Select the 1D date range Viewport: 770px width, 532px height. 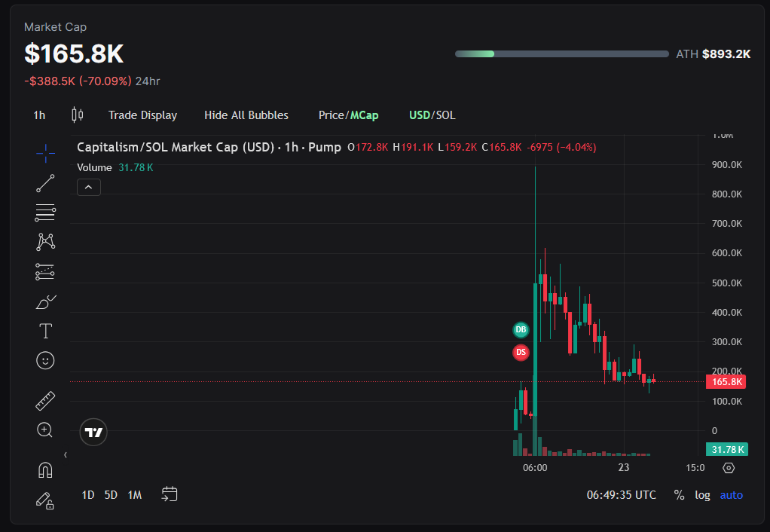[88, 494]
